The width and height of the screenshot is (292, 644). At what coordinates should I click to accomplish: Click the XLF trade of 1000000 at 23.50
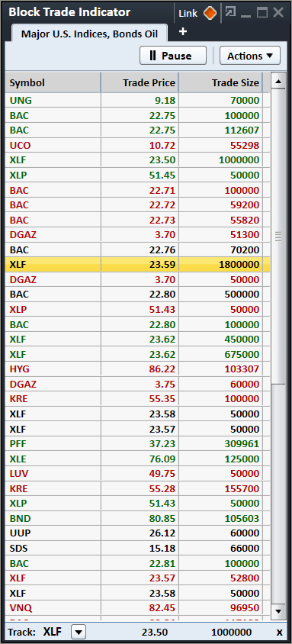point(137,160)
